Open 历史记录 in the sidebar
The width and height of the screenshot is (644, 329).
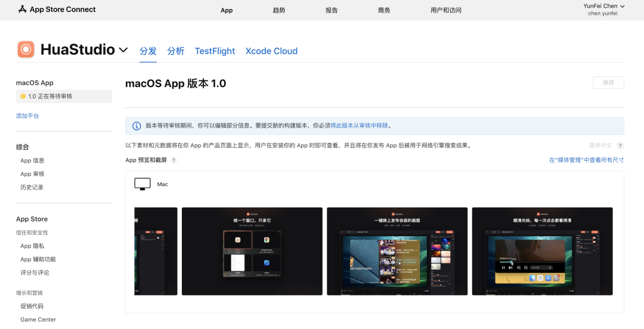tap(32, 187)
